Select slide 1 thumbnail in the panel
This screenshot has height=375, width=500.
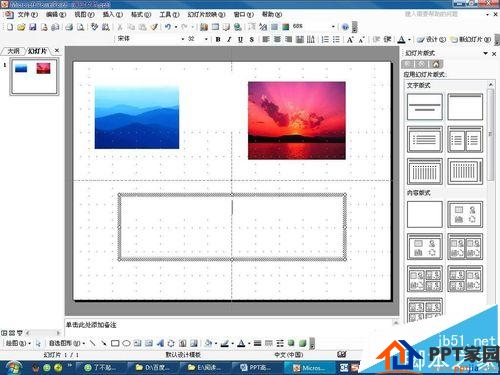tap(34, 76)
